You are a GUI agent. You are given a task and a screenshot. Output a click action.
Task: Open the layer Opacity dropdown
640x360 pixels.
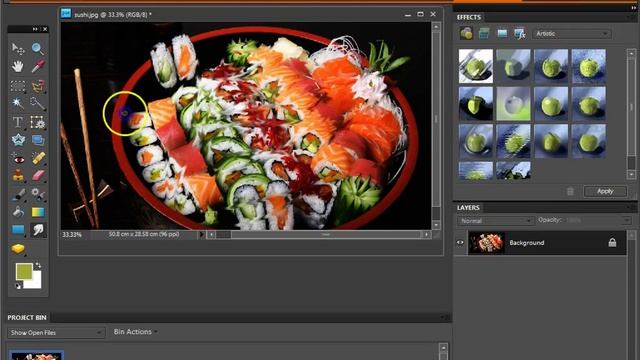[626, 220]
